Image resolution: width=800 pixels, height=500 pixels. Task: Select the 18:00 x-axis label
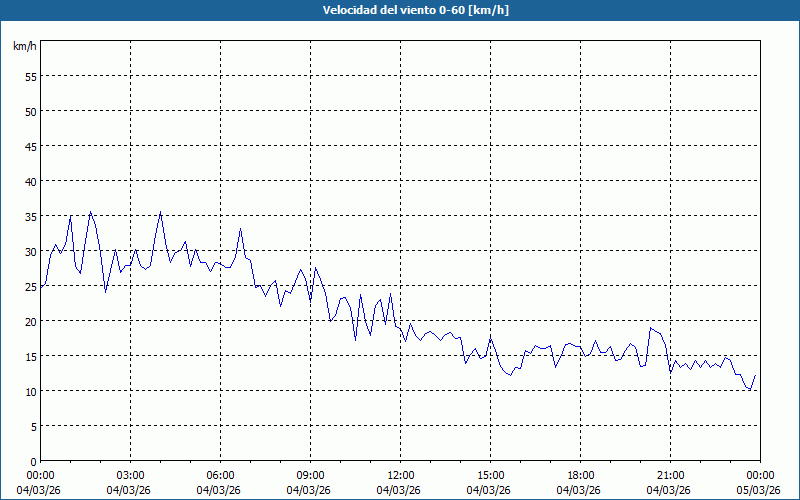tap(580, 475)
